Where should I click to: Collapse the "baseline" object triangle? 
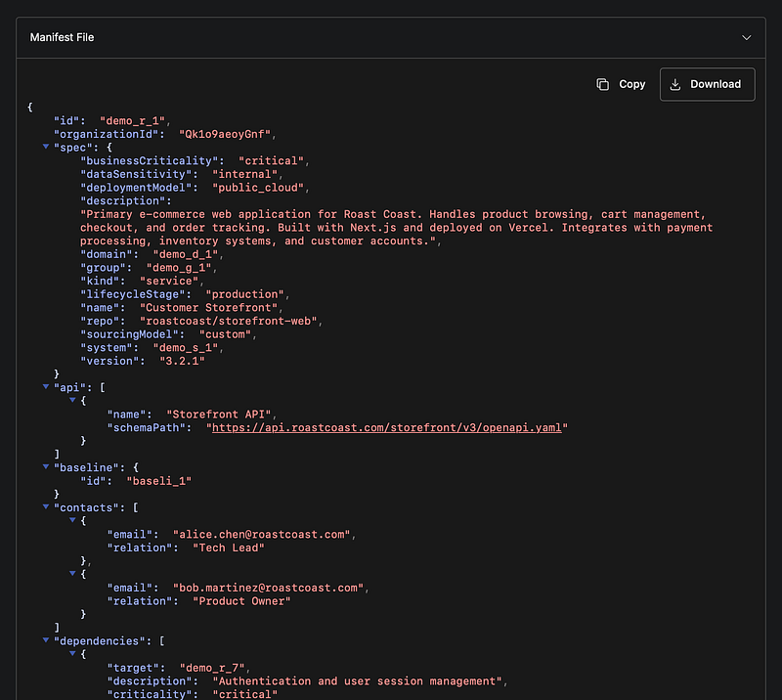[46, 467]
